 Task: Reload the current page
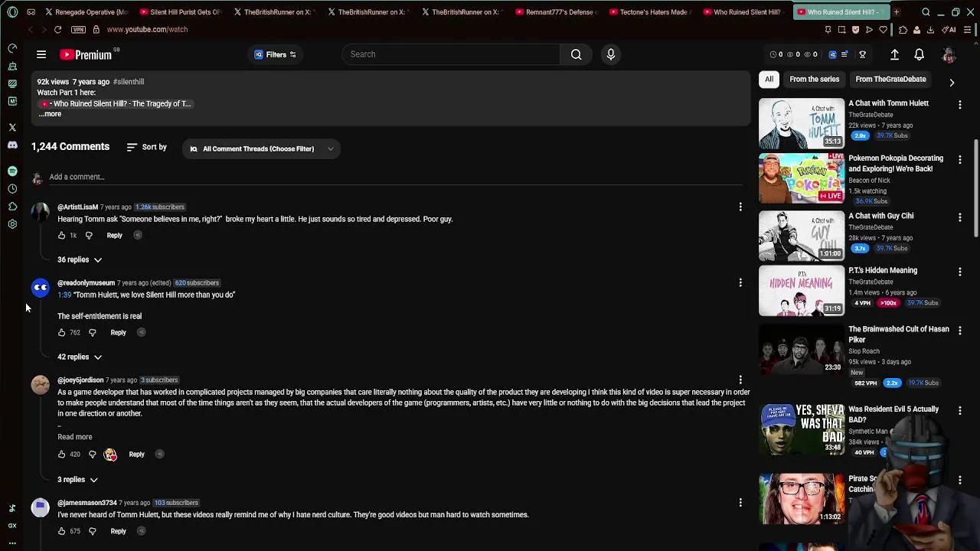(x=57, y=29)
